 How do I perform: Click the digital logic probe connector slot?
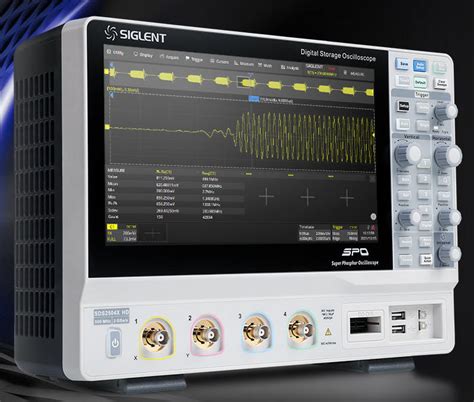pyautogui.click(x=365, y=325)
